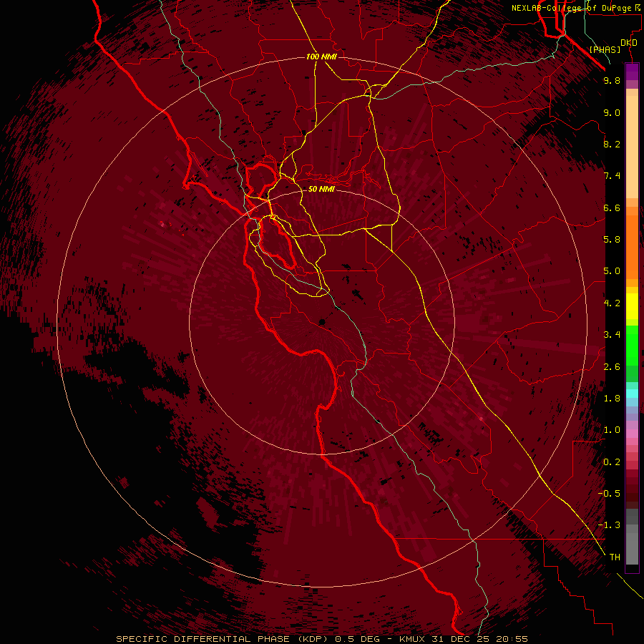The height and width of the screenshot is (644, 644).
Task: Pick the orange segment of the color bar
Action: click(632, 246)
